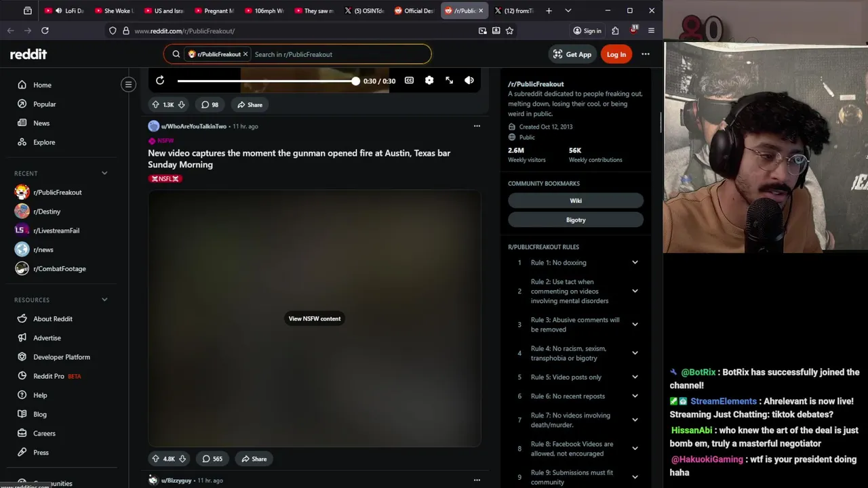Click the Log In button
Screen dimensions: 868x488
616,54
